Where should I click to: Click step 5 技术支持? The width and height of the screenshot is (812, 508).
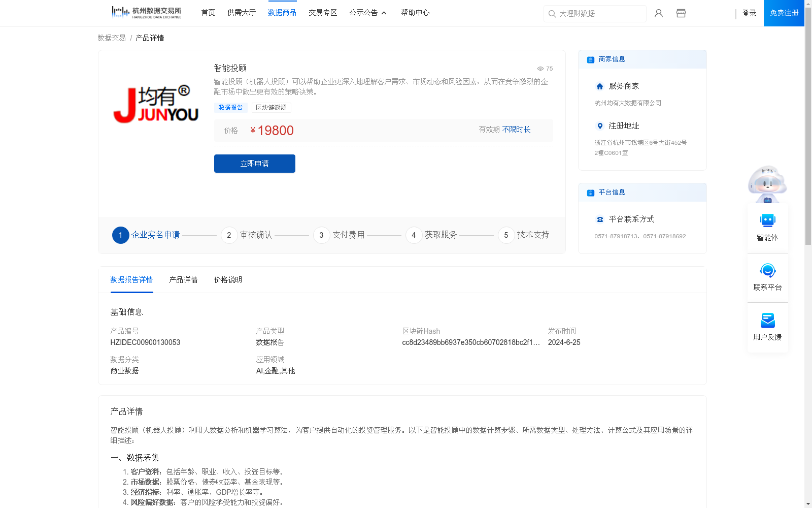524,235
